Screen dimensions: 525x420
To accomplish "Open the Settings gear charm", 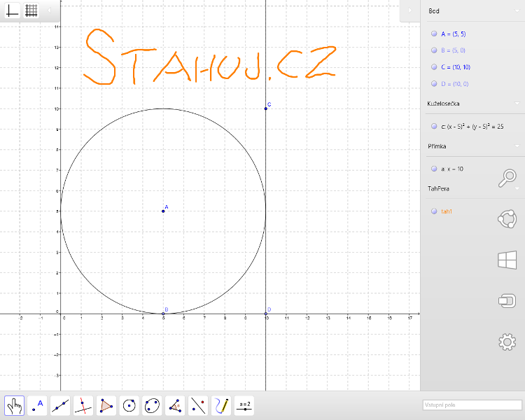I will tap(507, 342).
